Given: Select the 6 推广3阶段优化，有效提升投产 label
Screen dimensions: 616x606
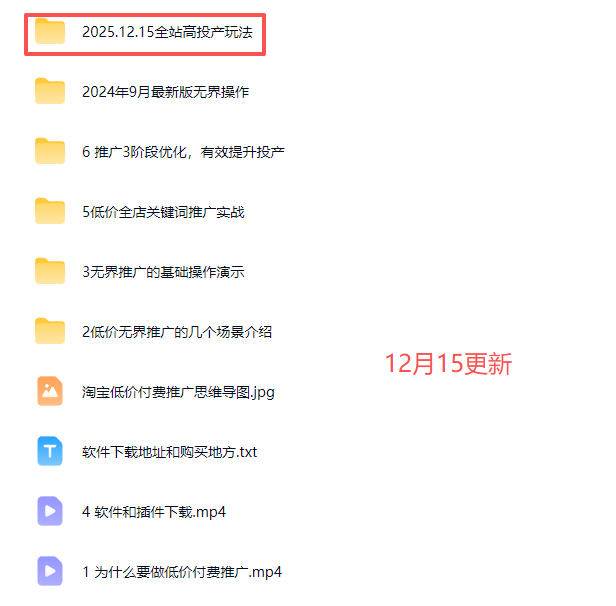Looking at the screenshot, I should pos(183,152).
